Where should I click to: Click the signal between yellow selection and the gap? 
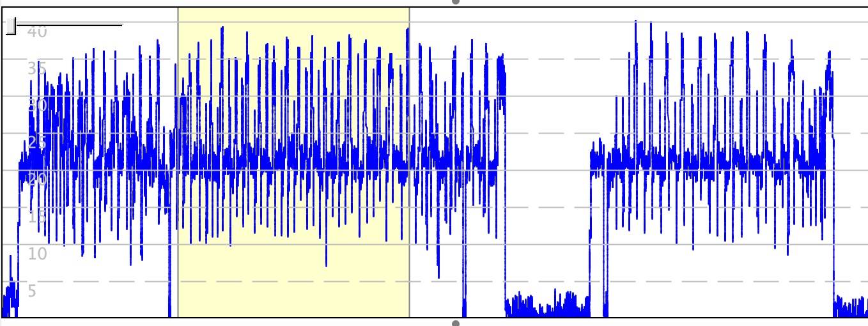click(455, 160)
